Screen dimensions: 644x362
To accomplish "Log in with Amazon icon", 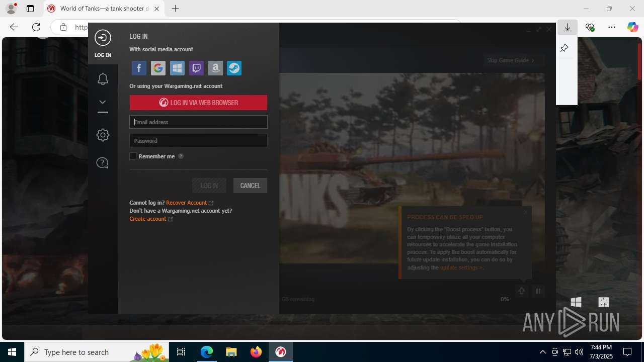I will point(215,68).
